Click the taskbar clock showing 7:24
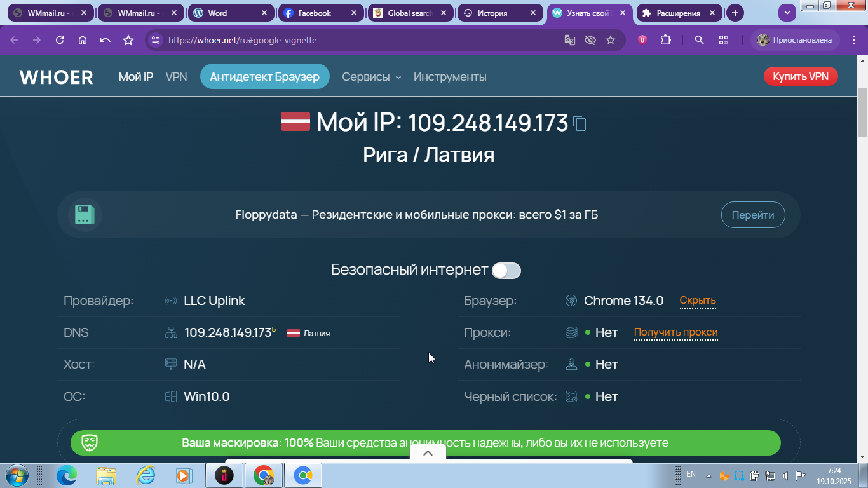Screen dimensions: 868x488 click(x=834, y=476)
